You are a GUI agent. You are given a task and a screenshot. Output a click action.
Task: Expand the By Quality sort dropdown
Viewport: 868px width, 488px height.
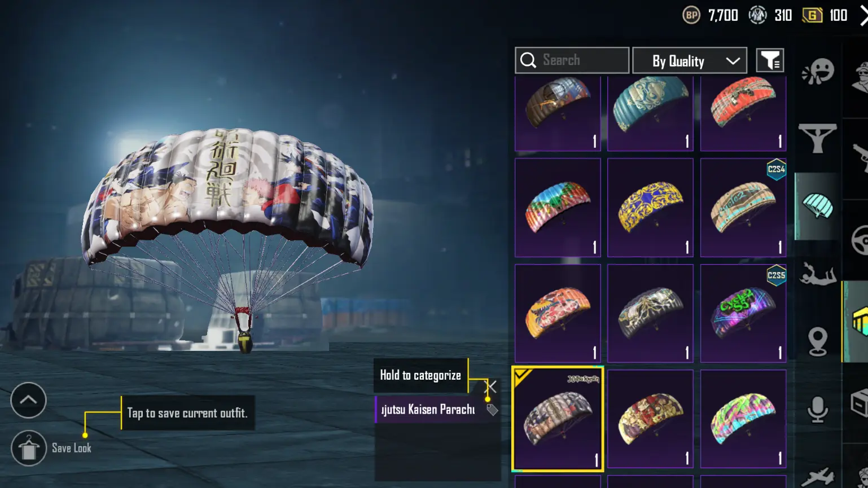click(690, 60)
